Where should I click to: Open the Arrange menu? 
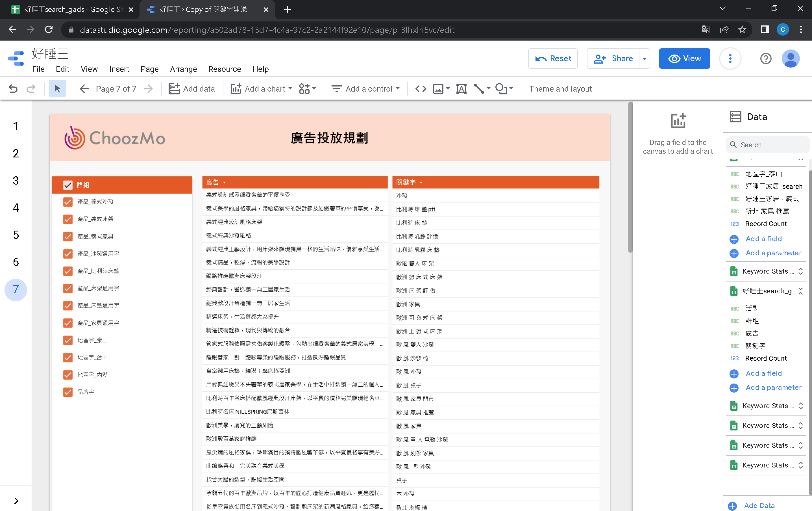pos(184,69)
